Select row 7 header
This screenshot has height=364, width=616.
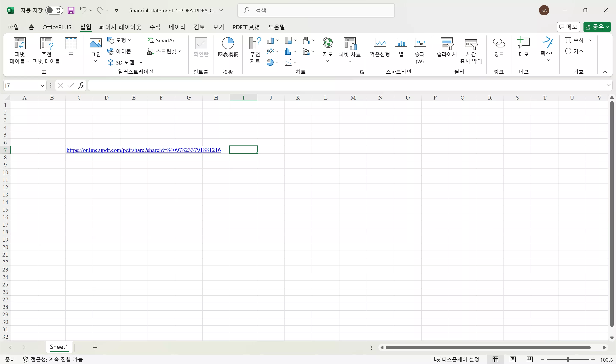5,150
